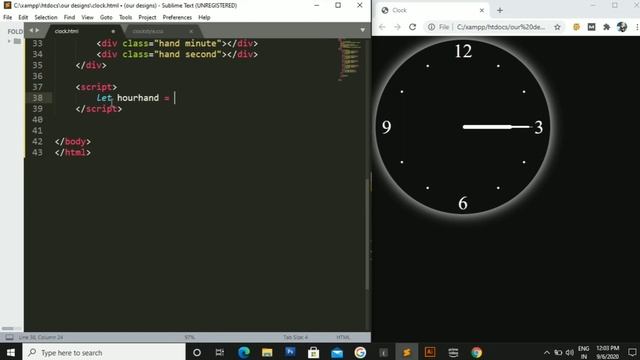Open the tab list dropdown arrow

[362, 30]
